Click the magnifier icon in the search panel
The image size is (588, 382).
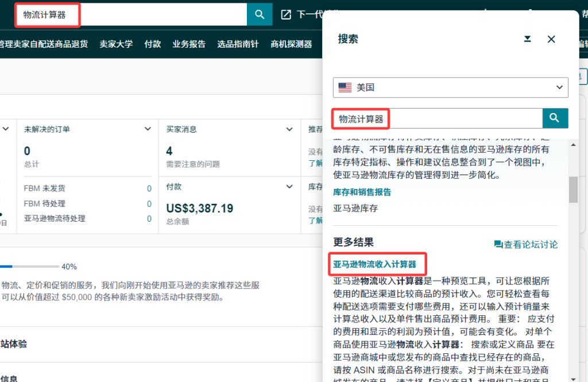555,118
